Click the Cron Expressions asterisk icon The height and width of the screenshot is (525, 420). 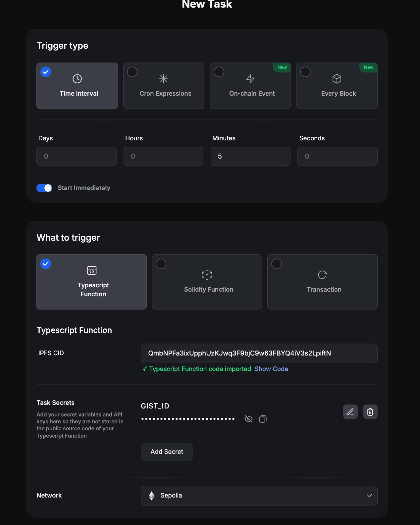[x=164, y=79]
